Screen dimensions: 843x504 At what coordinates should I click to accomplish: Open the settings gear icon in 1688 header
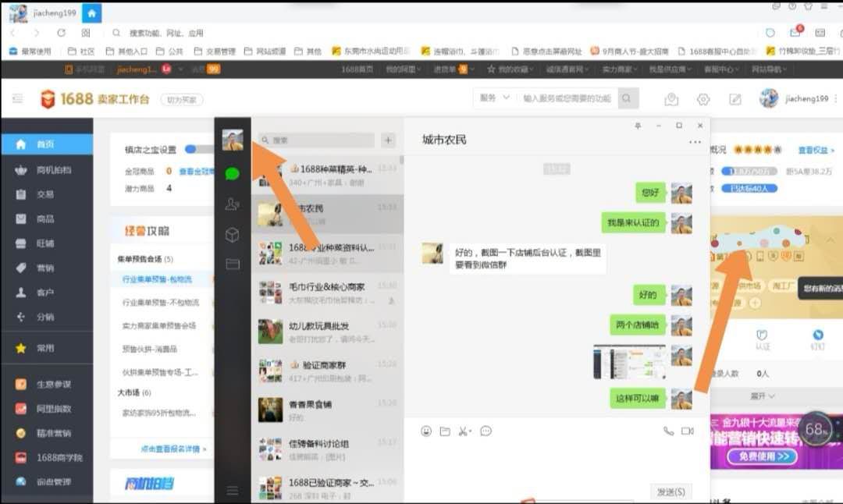(x=703, y=99)
